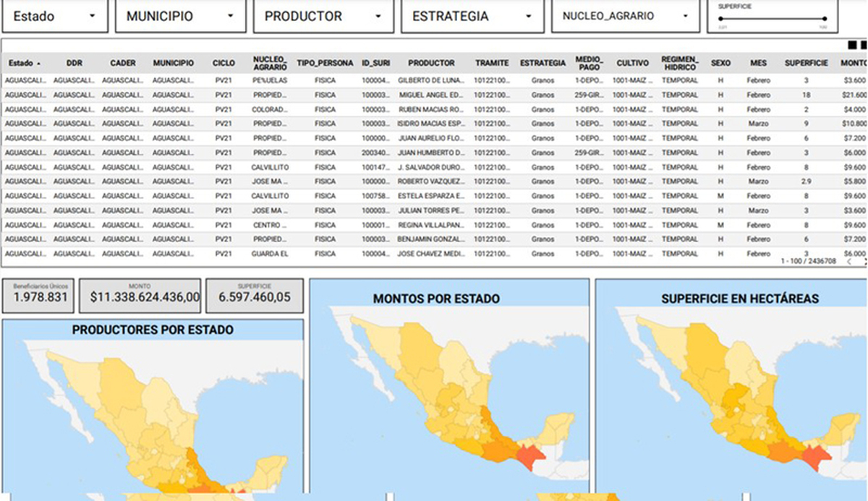This screenshot has height=501, width=868.
Task: Click PE%UELAS nucleo agrario cell
Action: pyautogui.click(x=270, y=80)
